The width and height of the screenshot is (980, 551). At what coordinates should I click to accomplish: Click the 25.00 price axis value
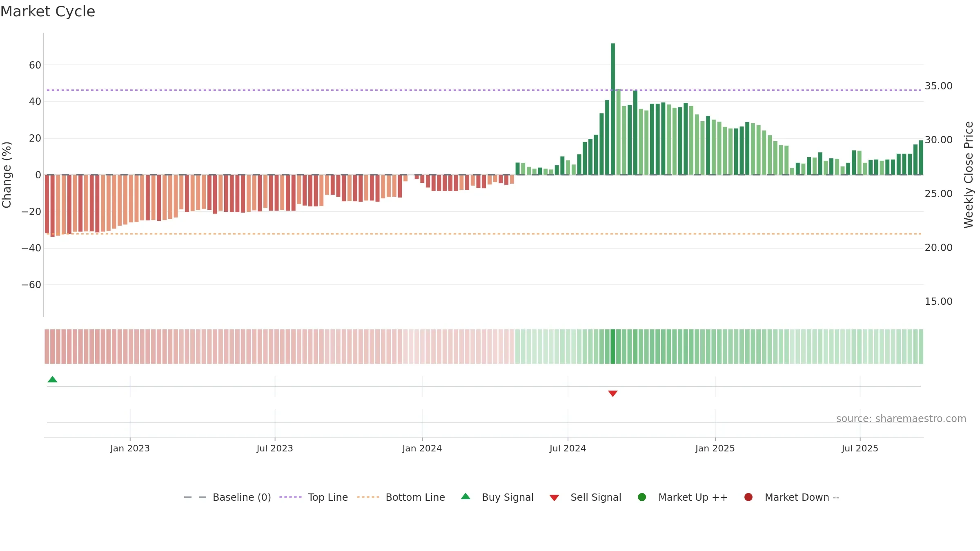(x=938, y=194)
